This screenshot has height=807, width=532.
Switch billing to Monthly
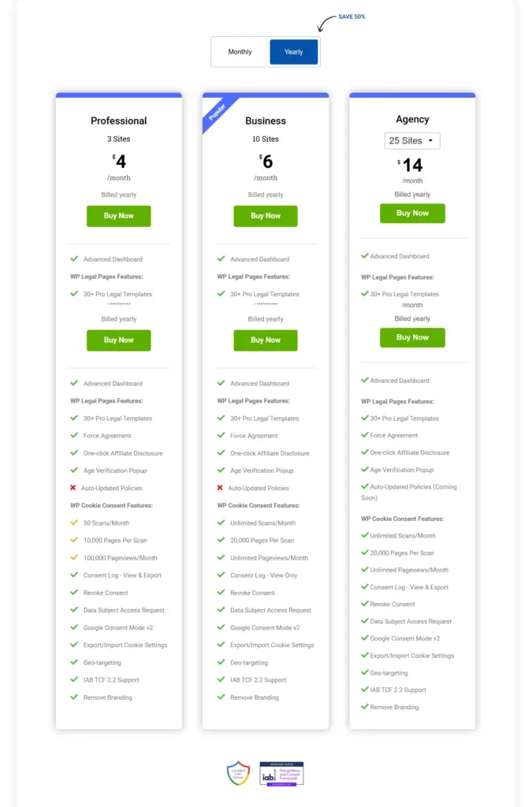pos(239,51)
